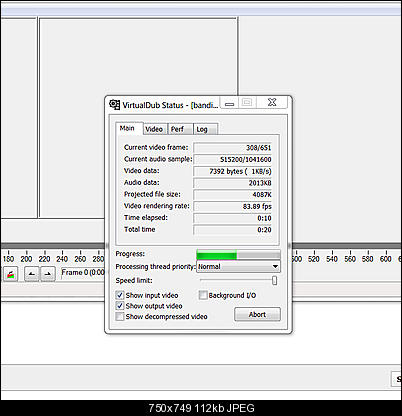This screenshot has height=416, width=402.
Task: Minimize the VirtualDub Status dialog
Action: pyautogui.click(x=229, y=103)
